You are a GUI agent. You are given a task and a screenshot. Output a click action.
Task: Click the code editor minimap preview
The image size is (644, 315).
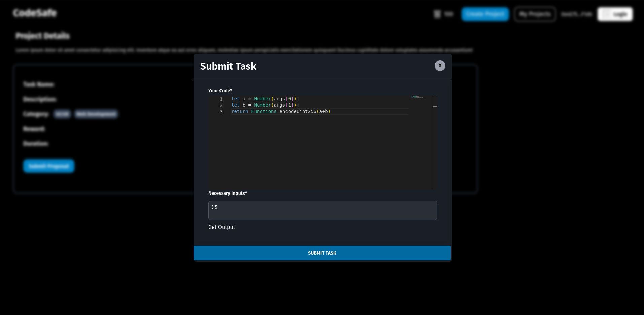point(417,97)
